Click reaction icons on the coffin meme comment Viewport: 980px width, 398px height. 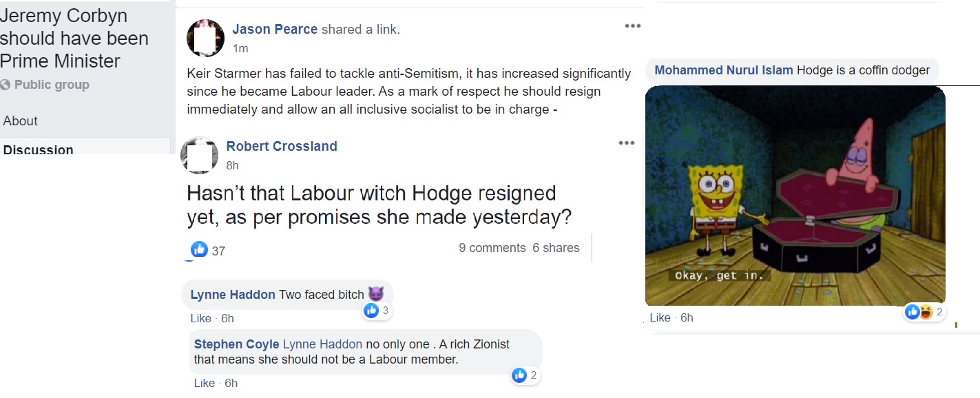click(919, 312)
